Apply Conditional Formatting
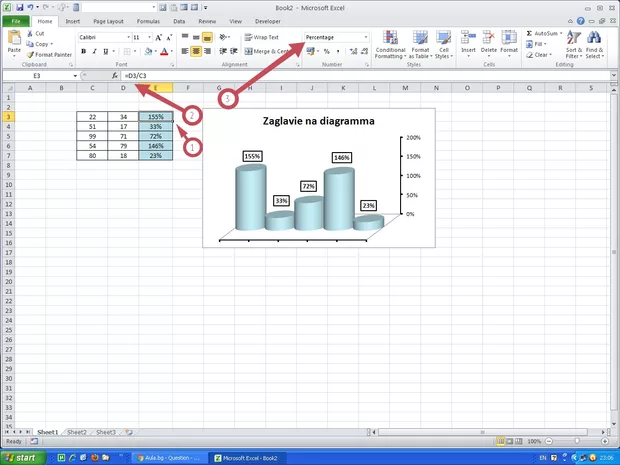The image size is (620, 465). pyautogui.click(x=390, y=44)
